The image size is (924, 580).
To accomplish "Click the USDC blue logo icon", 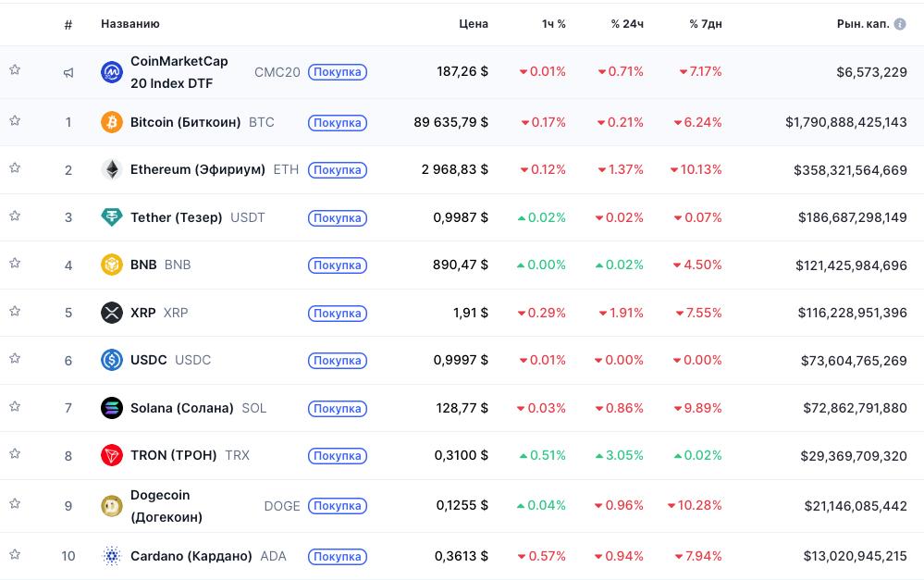I will [x=111, y=360].
